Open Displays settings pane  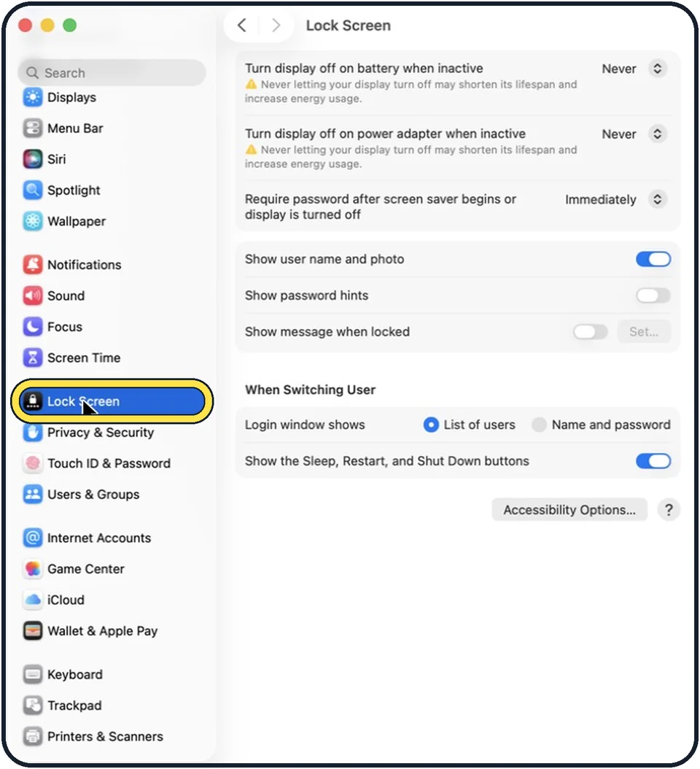(x=112, y=97)
